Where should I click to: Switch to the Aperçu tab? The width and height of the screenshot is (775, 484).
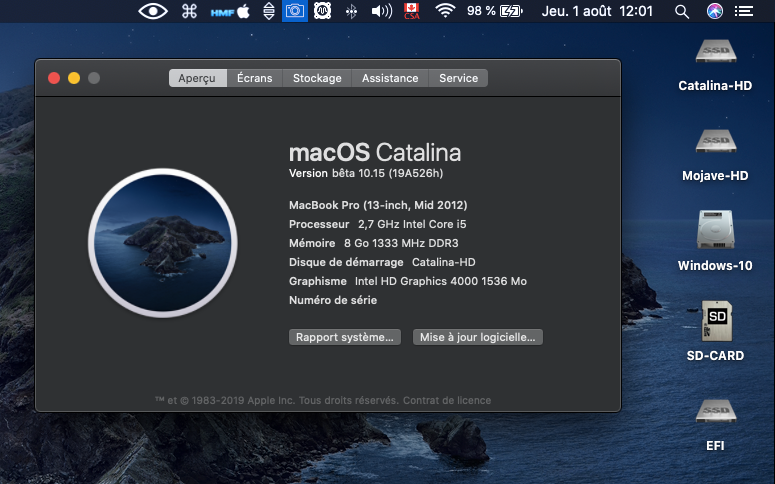coord(197,78)
